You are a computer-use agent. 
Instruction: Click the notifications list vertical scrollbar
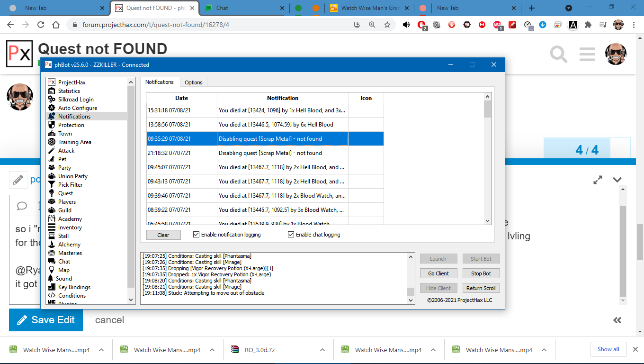(488, 158)
